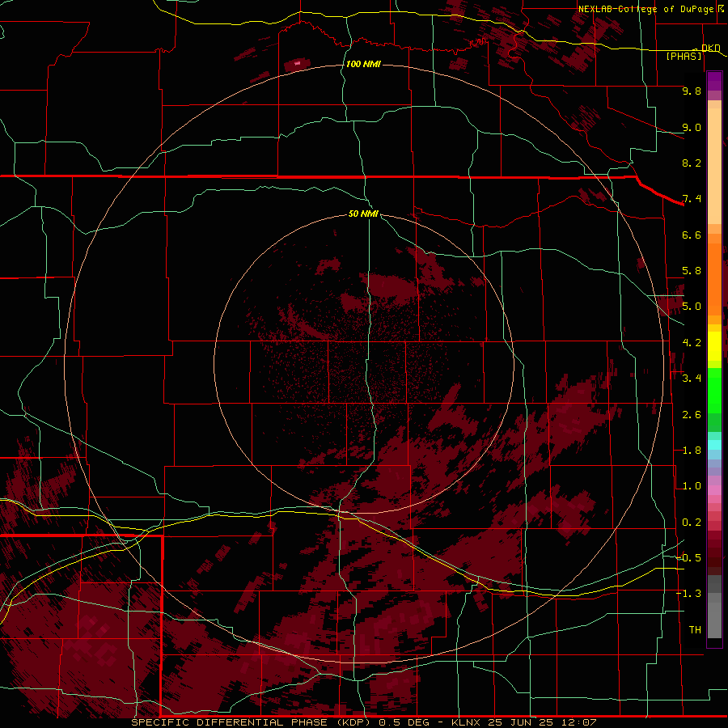Click the 100 NMI range ring label
Image resolution: width=728 pixels, height=728 pixels.
[363, 64]
